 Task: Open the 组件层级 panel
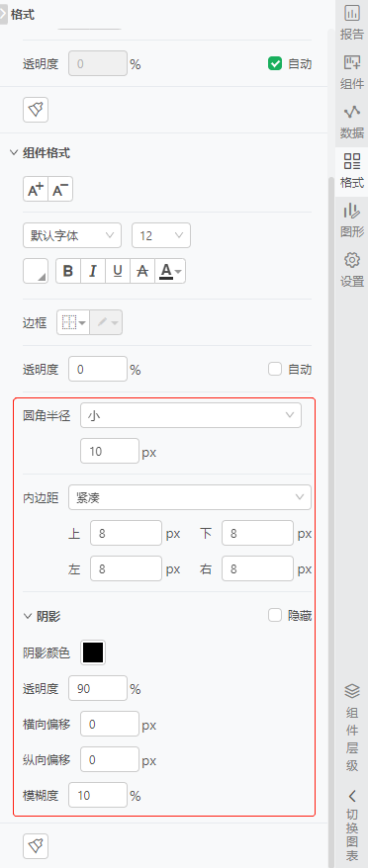click(x=352, y=728)
